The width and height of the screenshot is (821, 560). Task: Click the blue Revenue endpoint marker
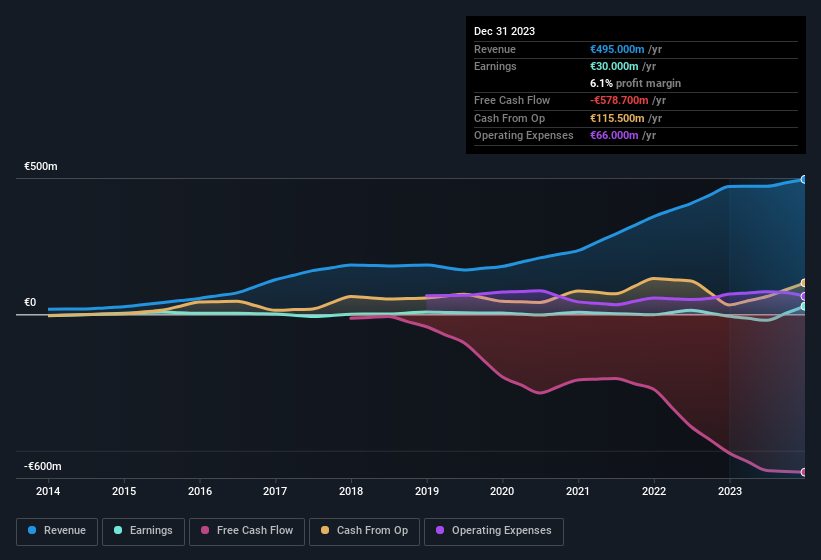click(804, 180)
